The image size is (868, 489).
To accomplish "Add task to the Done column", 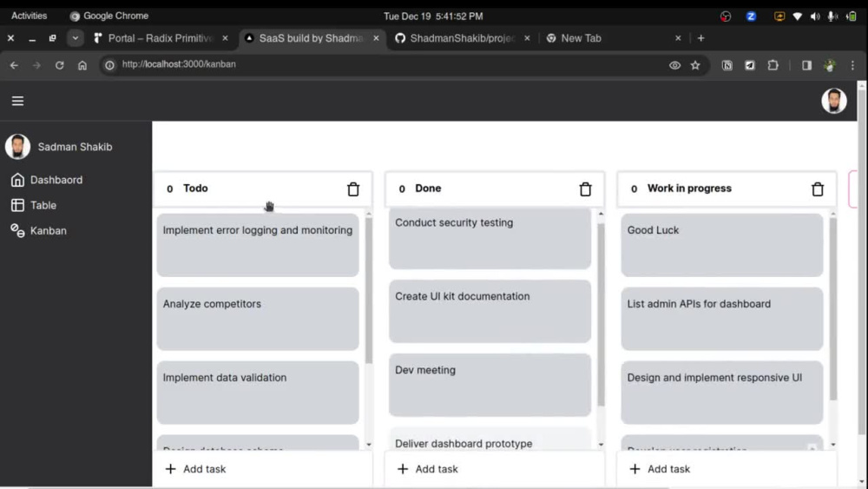I will (427, 469).
